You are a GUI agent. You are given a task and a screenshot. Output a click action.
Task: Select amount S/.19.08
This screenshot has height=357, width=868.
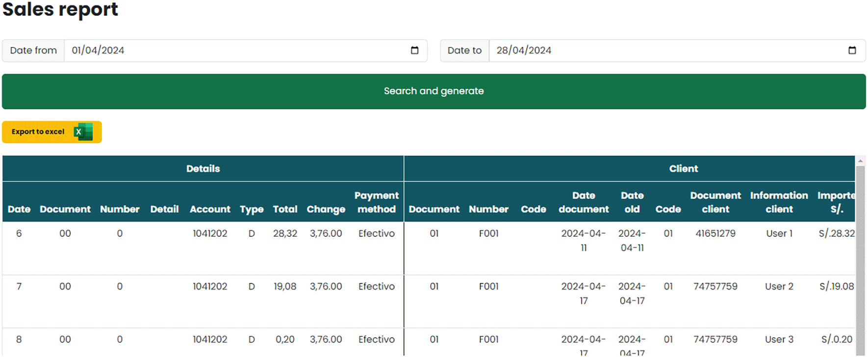(837, 287)
